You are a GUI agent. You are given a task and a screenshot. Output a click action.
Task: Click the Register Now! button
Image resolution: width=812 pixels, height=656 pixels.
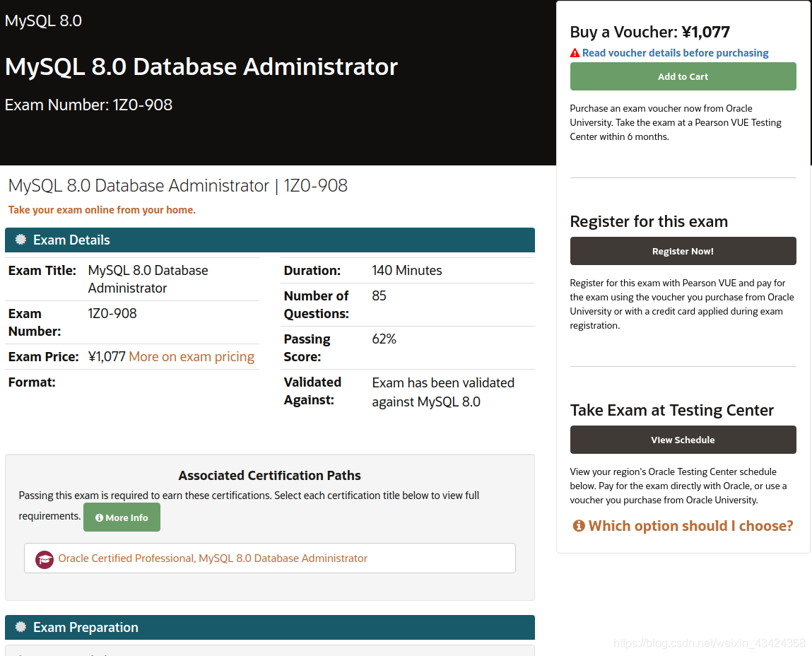[x=682, y=251]
